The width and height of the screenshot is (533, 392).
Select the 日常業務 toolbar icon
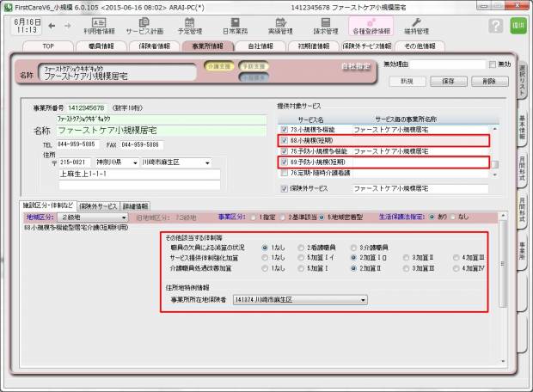point(234,25)
